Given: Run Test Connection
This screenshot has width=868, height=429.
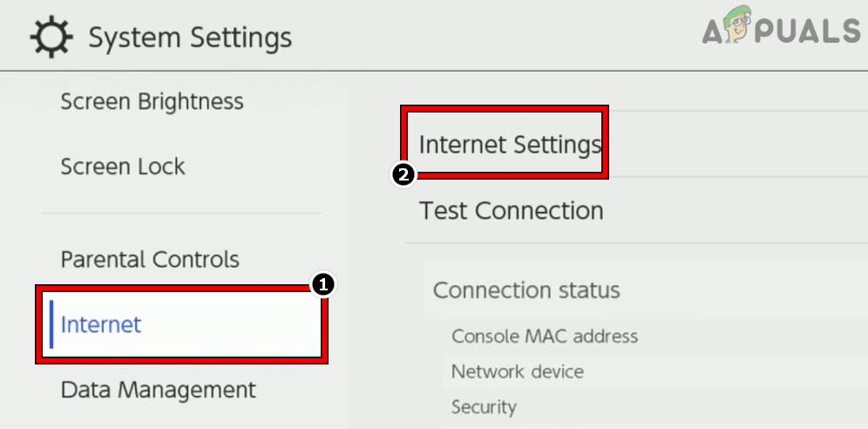Looking at the screenshot, I should 511,210.
